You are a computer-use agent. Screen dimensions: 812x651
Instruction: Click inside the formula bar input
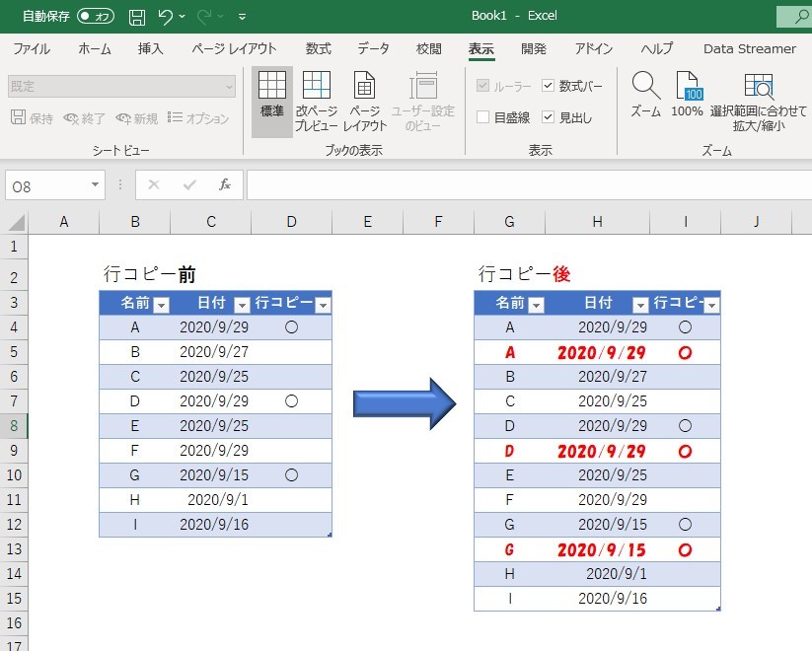(x=523, y=185)
